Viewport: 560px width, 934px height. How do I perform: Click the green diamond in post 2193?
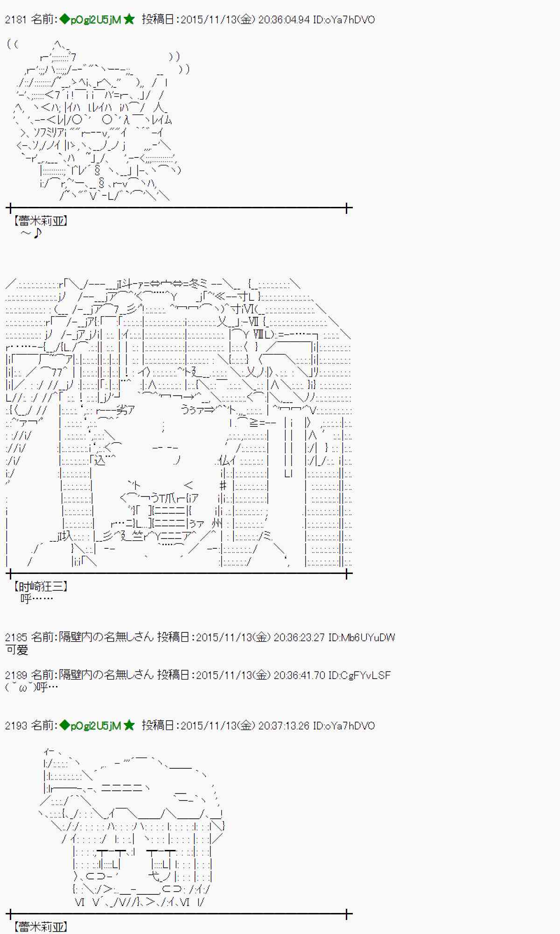coord(64,725)
